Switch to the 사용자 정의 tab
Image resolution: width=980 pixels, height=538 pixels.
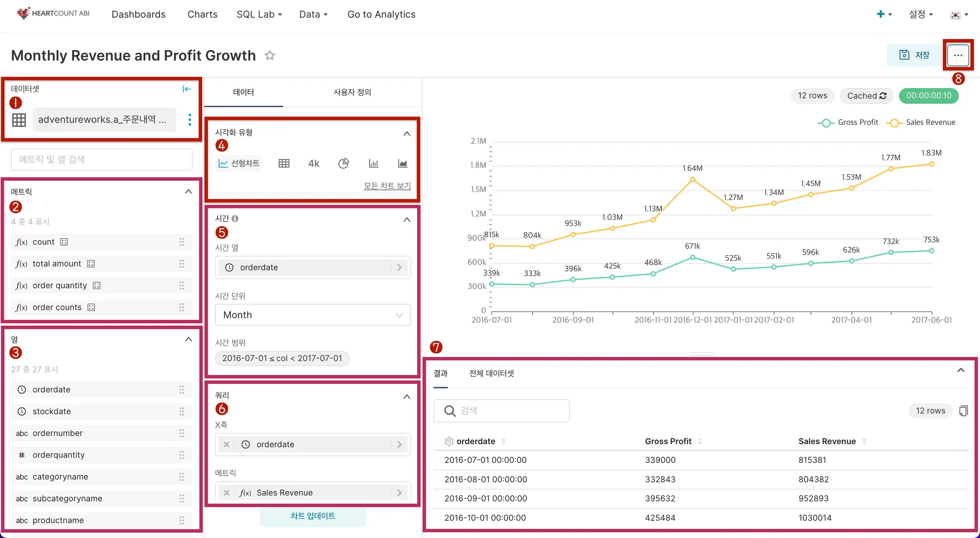point(352,92)
